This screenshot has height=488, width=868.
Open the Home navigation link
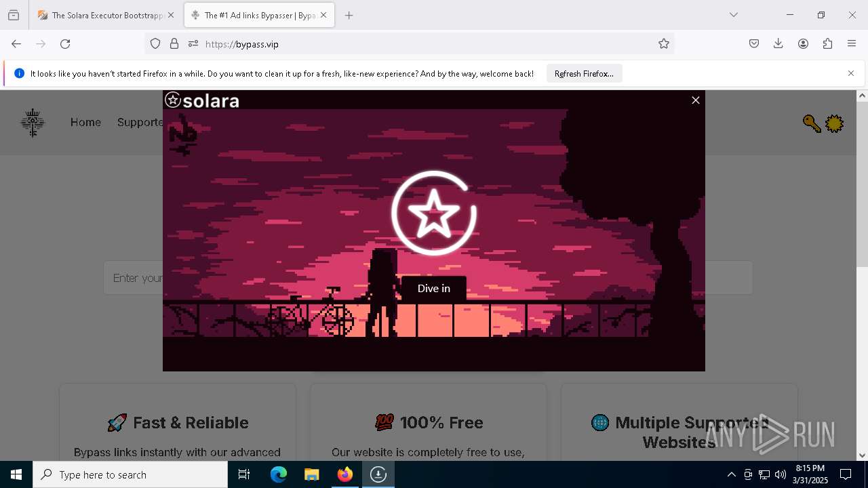click(x=85, y=122)
